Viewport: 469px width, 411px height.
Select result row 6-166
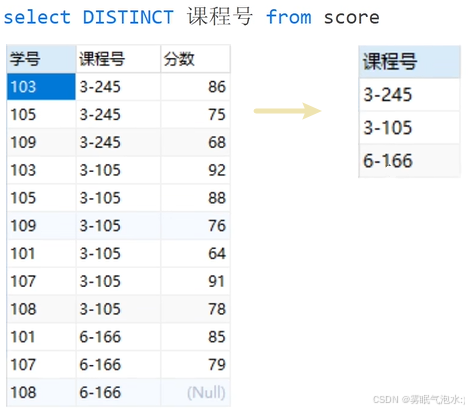tap(410, 161)
